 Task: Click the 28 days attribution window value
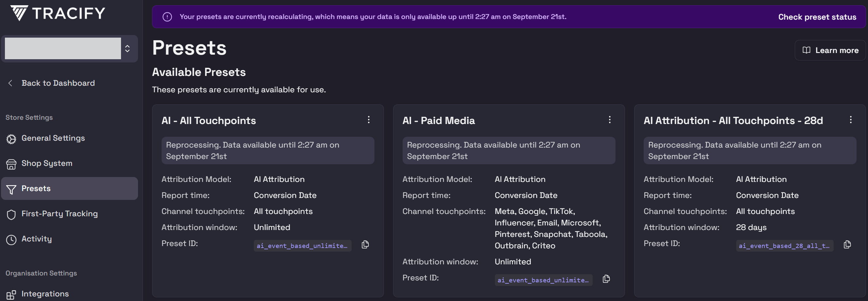751,227
